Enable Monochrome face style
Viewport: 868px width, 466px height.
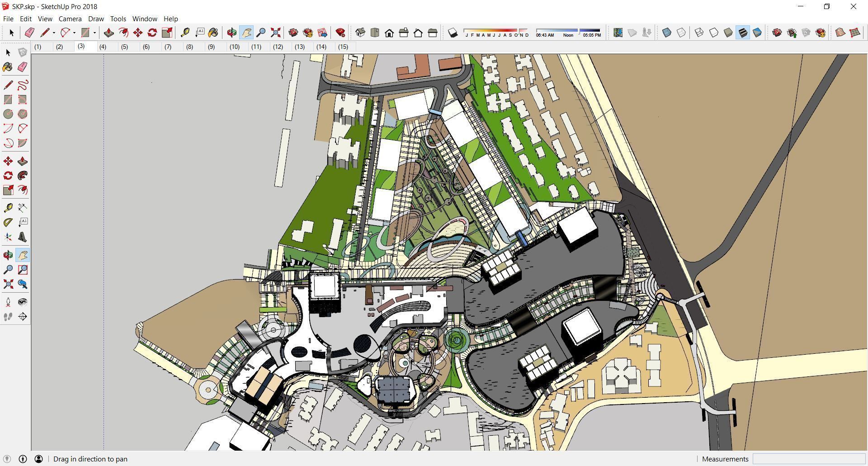coord(757,33)
